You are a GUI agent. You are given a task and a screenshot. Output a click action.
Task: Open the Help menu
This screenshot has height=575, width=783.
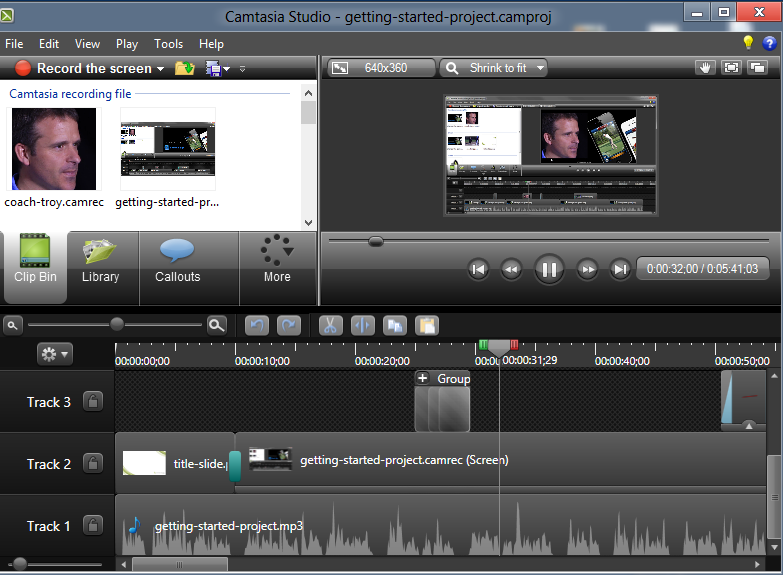tap(211, 44)
